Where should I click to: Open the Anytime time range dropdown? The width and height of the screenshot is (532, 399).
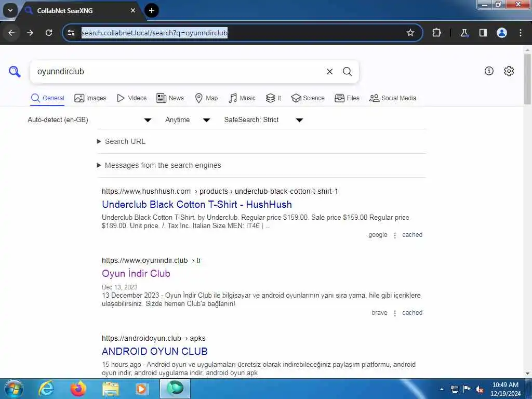point(188,120)
